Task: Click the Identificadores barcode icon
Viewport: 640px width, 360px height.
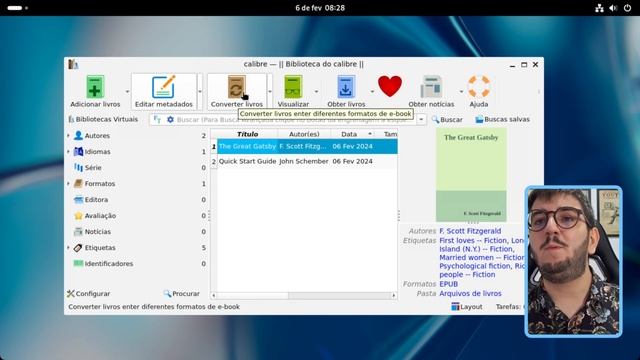Action: 78,263
